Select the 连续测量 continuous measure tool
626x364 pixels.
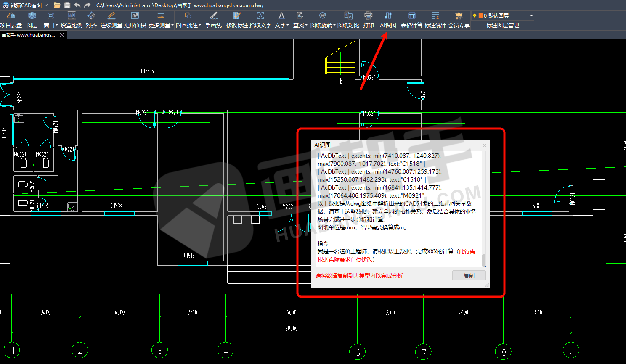coord(111,20)
